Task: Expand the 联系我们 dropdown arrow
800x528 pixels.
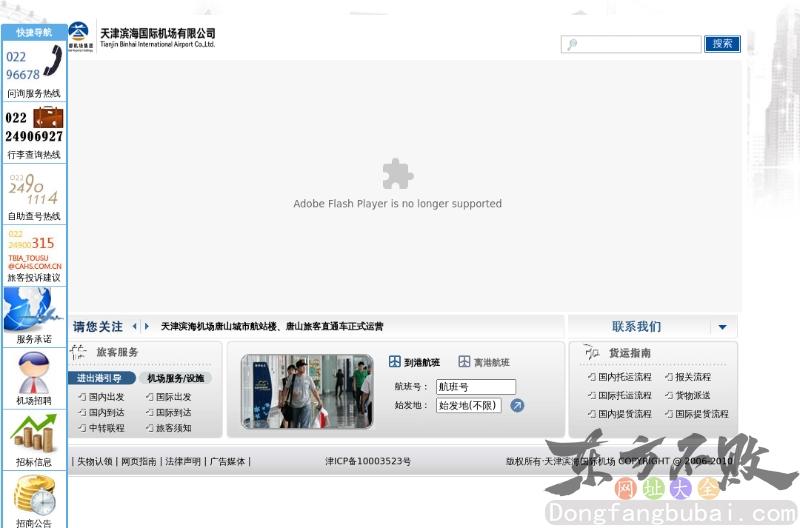Action: (722, 327)
